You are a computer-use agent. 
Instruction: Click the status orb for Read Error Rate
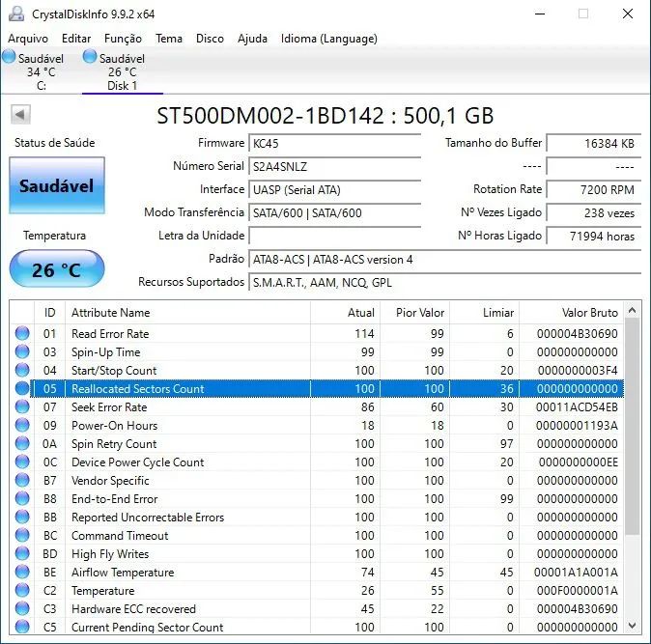tap(22, 333)
